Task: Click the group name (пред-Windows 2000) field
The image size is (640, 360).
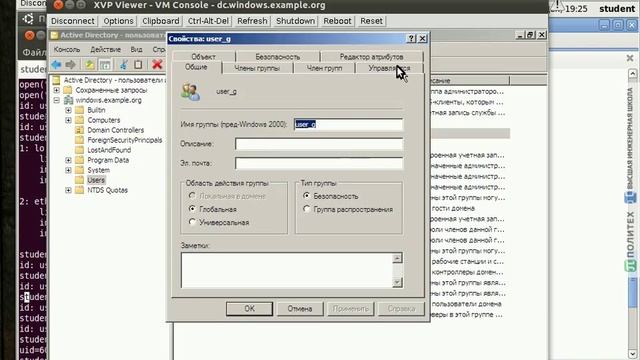Action: tap(348, 124)
